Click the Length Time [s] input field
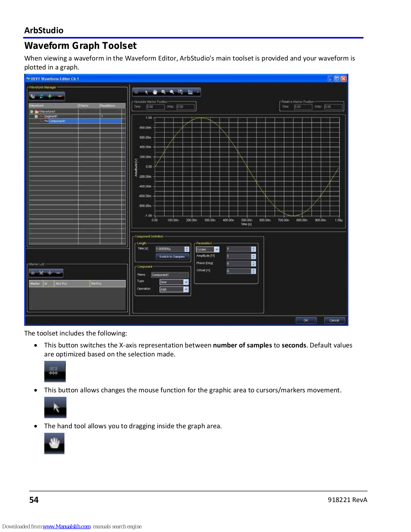The height and width of the screenshot is (532, 411). click(x=170, y=249)
